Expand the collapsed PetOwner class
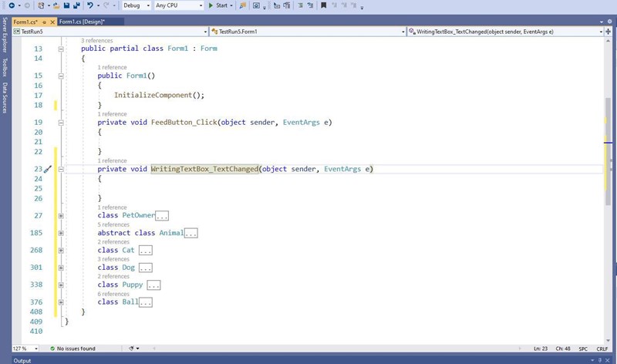 60,216
